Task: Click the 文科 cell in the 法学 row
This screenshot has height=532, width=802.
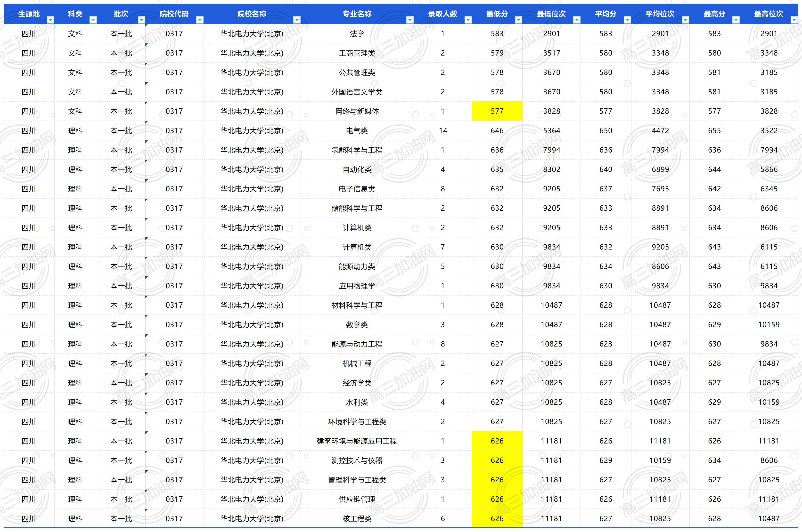Action: click(x=75, y=34)
